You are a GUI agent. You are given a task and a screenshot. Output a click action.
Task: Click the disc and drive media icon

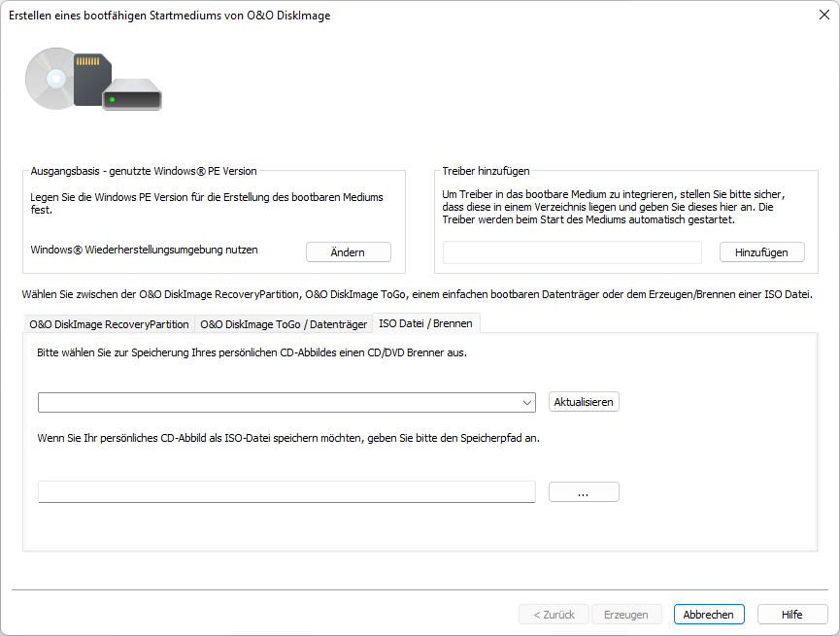pyautogui.click(x=93, y=79)
